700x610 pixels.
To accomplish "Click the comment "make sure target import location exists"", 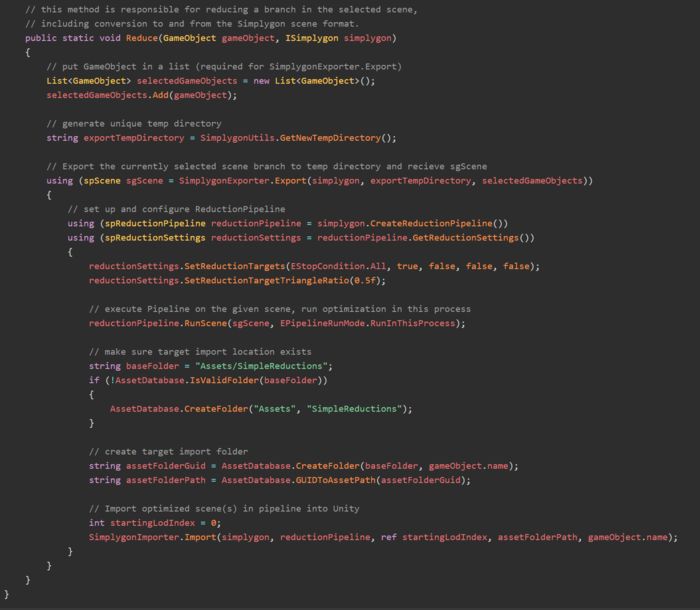I will coord(200,352).
